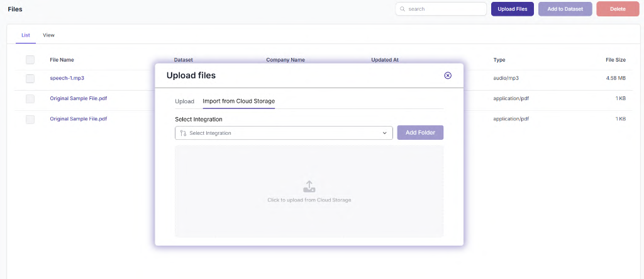Toggle the select-all checkbox in header
The height and width of the screenshot is (279, 644).
[30, 60]
